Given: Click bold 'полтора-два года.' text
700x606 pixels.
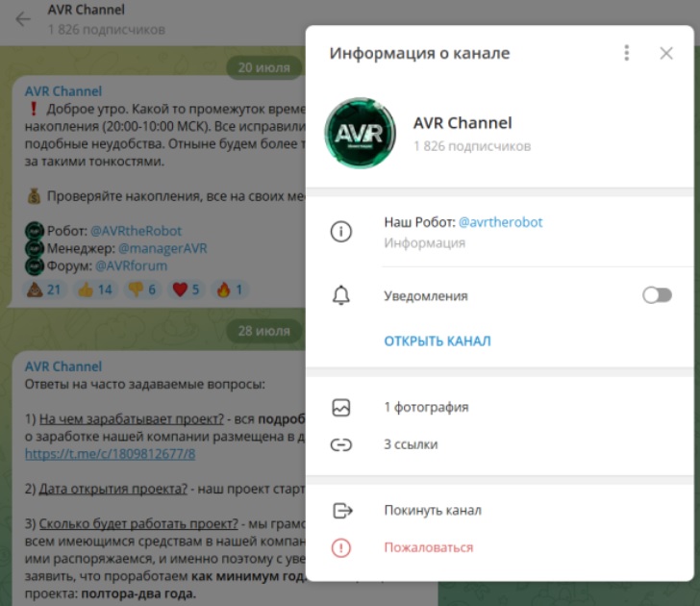Looking at the screenshot, I should (138, 593).
